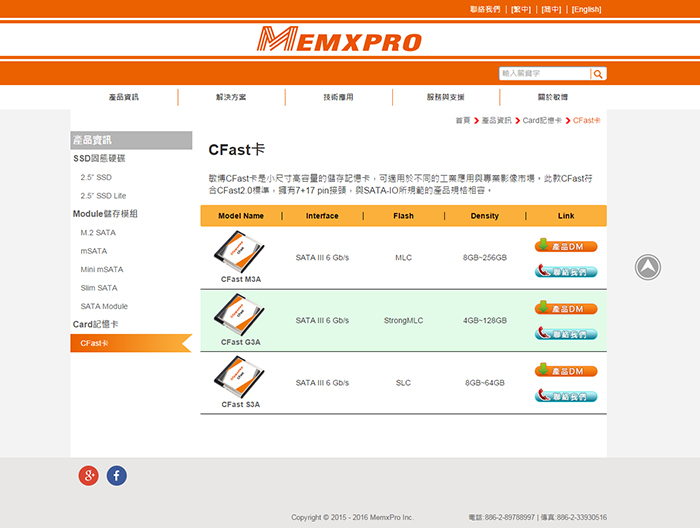Click CFast M3A model name
The width and height of the screenshot is (700, 528).
pyautogui.click(x=241, y=279)
